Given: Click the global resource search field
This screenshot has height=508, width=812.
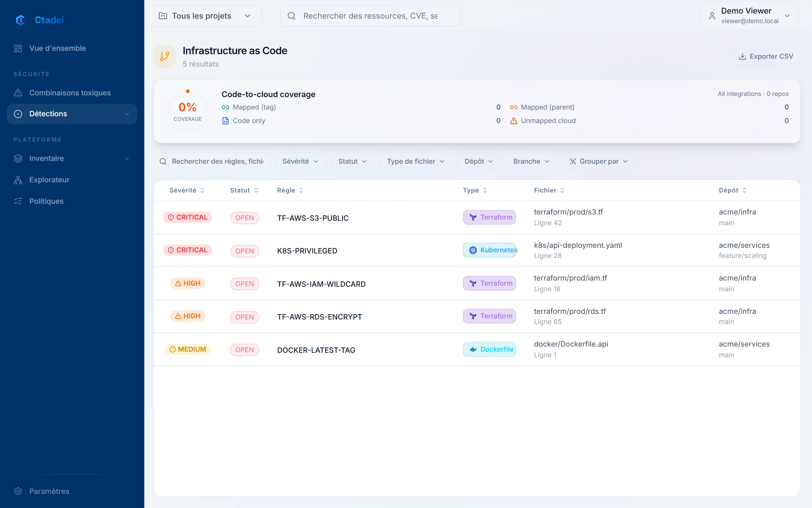Looking at the screenshot, I should pyautogui.click(x=370, y=16).
